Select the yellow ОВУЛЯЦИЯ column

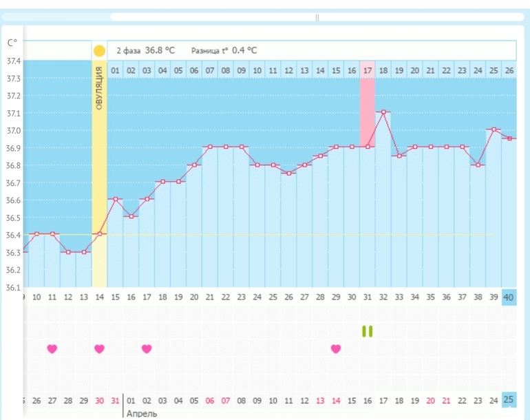click(x=99, y=172)
